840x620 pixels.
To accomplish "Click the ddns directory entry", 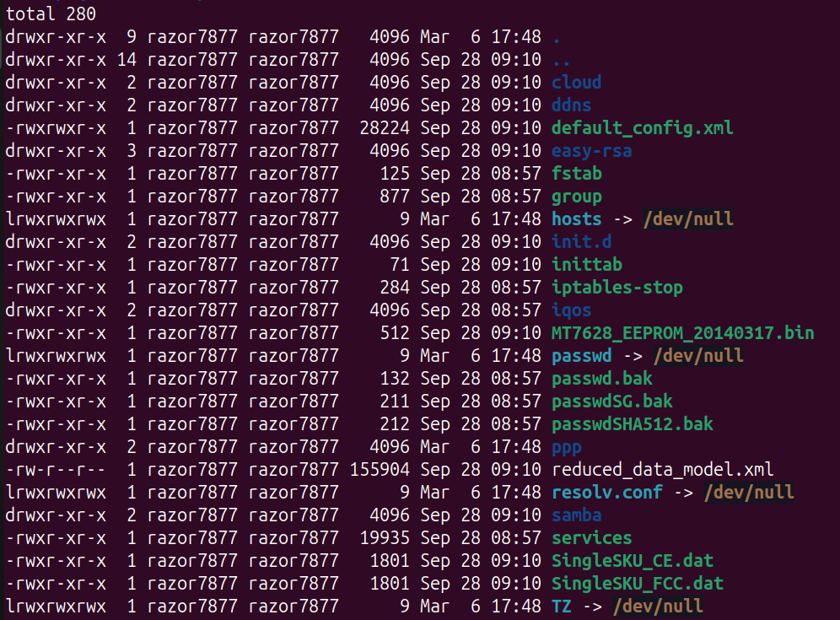I will [x=571, y=105].
